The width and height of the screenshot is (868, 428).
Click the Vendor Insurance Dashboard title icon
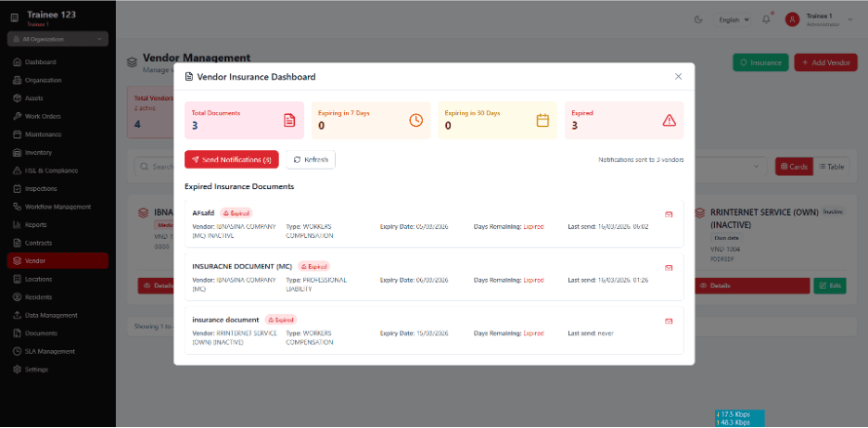point(189,77)
